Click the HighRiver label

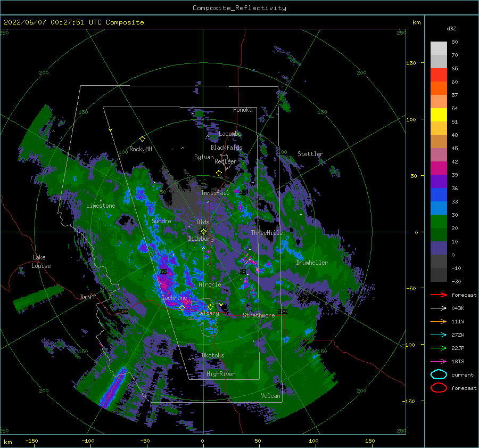221,374
